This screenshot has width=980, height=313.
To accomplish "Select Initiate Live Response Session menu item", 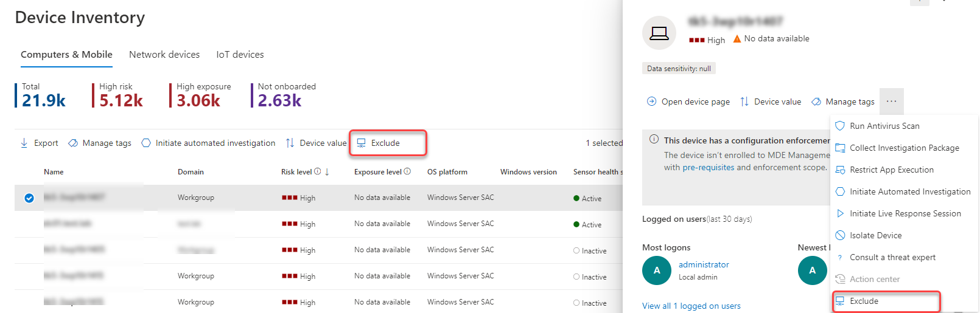I will pos(905,213).
